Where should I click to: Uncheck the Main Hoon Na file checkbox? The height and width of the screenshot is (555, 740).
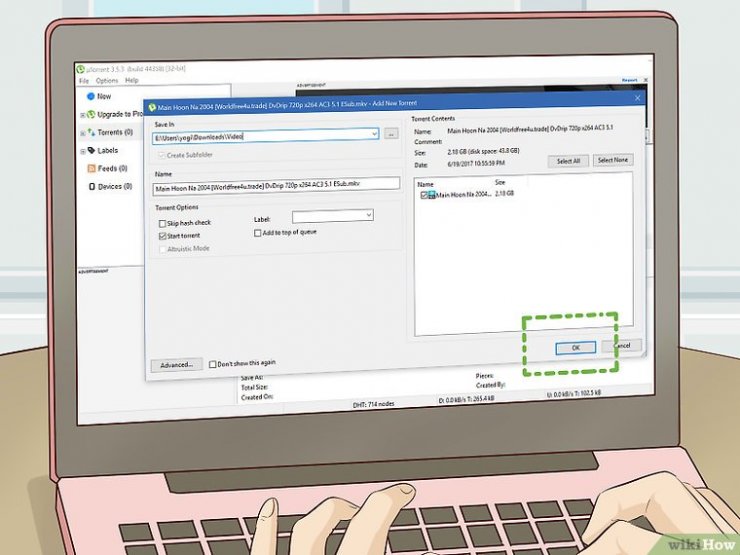pyautogui.click(x=424, y=195)
